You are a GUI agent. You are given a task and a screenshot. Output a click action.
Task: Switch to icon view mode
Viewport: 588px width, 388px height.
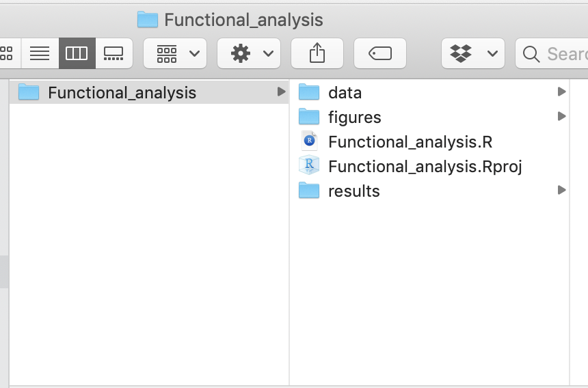pos(7,53)
